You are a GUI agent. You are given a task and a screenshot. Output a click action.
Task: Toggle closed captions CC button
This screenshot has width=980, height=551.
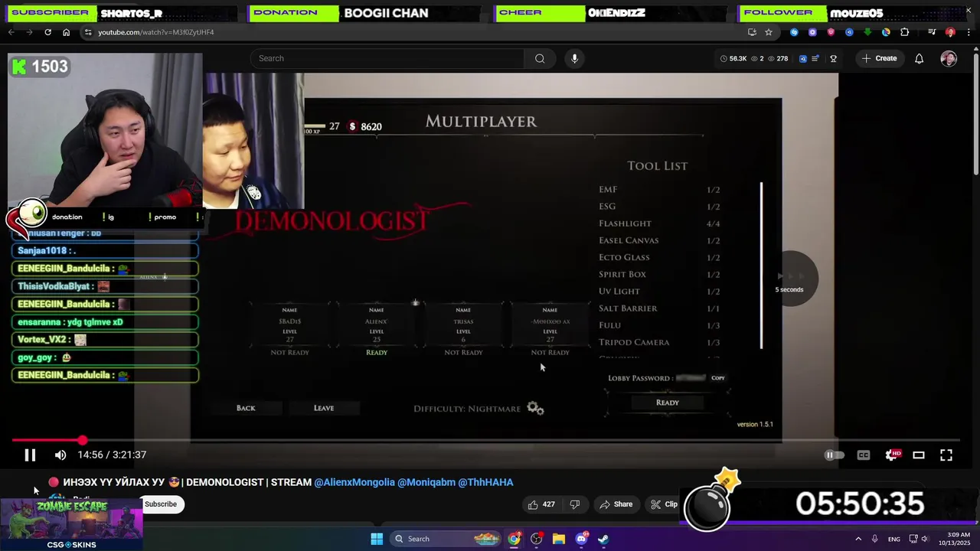(x=864, y=455)
